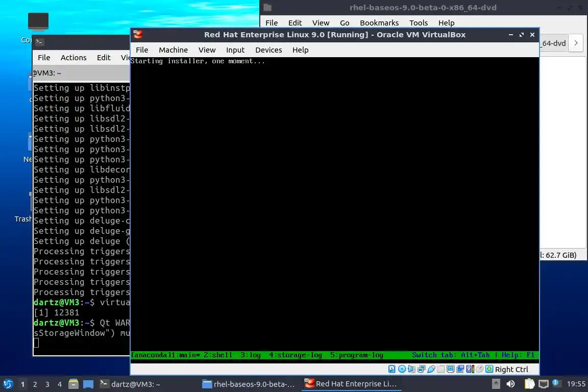
Task: Click the green keyboard capture arrow icon
Action: [x=489, y=369]
